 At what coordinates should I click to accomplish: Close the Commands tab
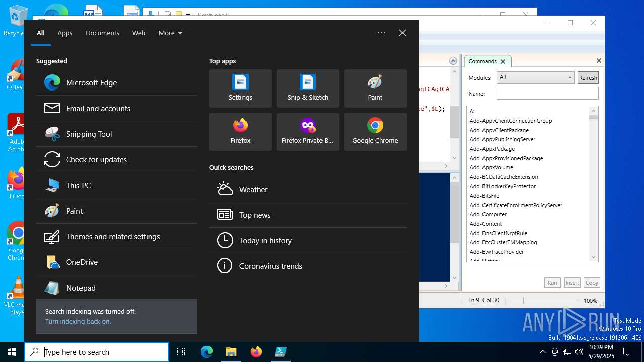(502, 61)
